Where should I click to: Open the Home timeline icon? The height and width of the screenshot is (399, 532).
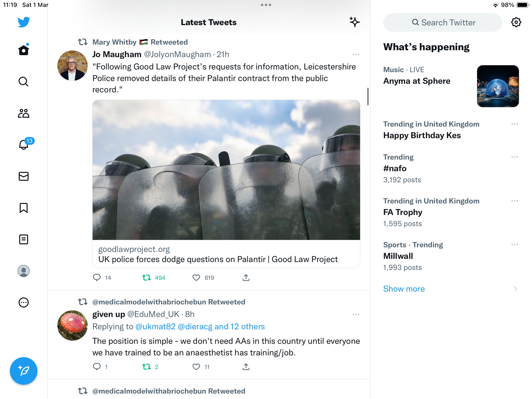[24, 50]
